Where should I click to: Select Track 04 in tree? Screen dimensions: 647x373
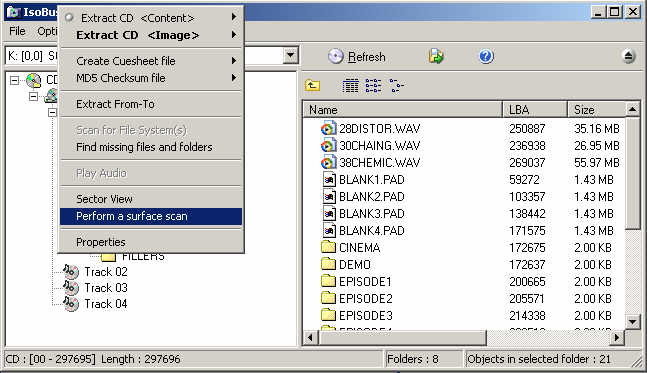click(106, 304)
